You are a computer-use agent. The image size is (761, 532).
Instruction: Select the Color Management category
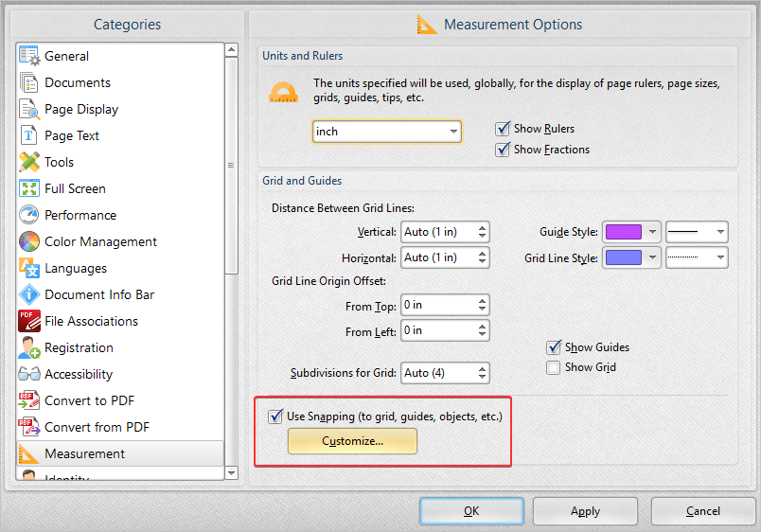(x=120, y=241)
